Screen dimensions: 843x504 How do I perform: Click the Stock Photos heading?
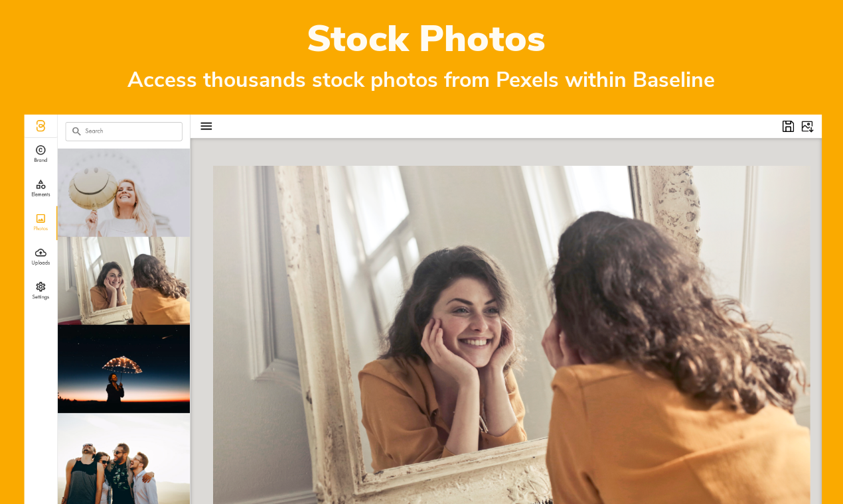click(x=425, y=38)
